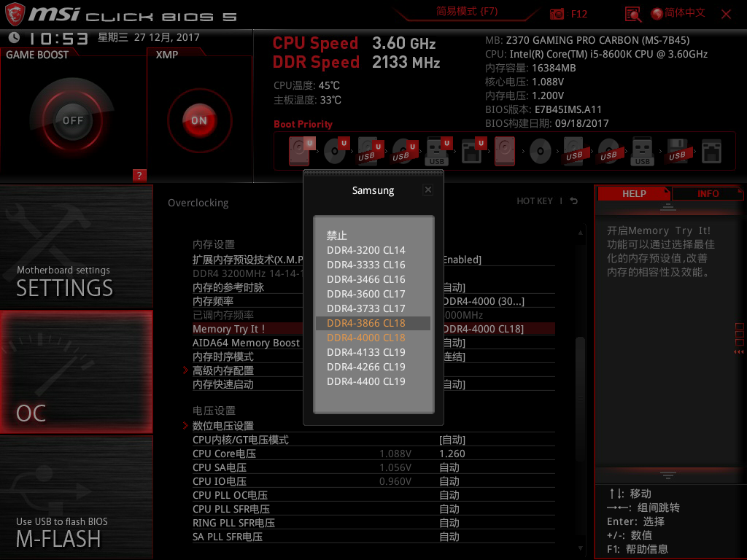Click the globe language icon
The image size is (747, 560).
tap(657, 14)
